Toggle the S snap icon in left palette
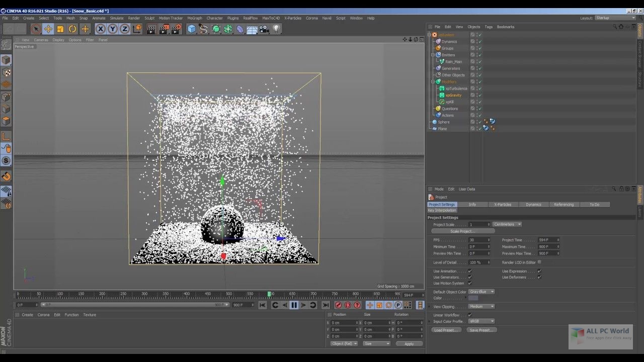Screen dimensions: 644x362 tap(6, 161)
